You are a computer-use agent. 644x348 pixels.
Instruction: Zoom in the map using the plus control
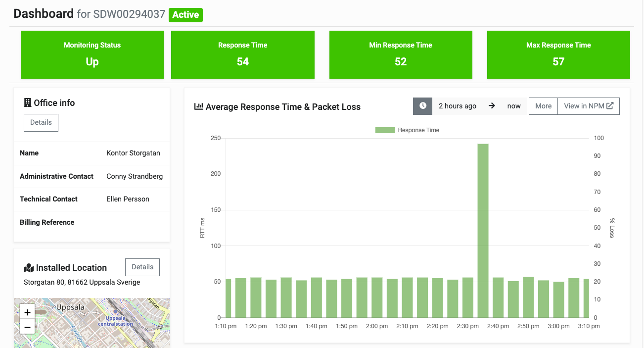[27, 312]
